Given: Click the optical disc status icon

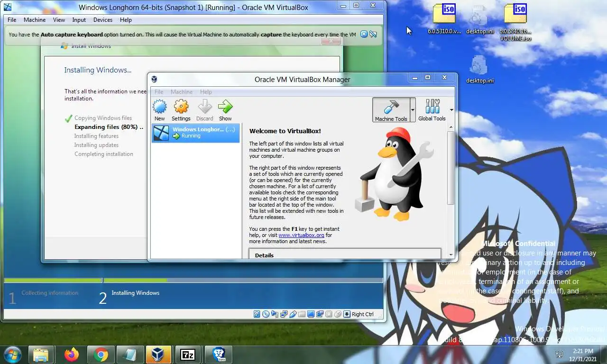Looking at the screenshot, I should tap(266, 314).
